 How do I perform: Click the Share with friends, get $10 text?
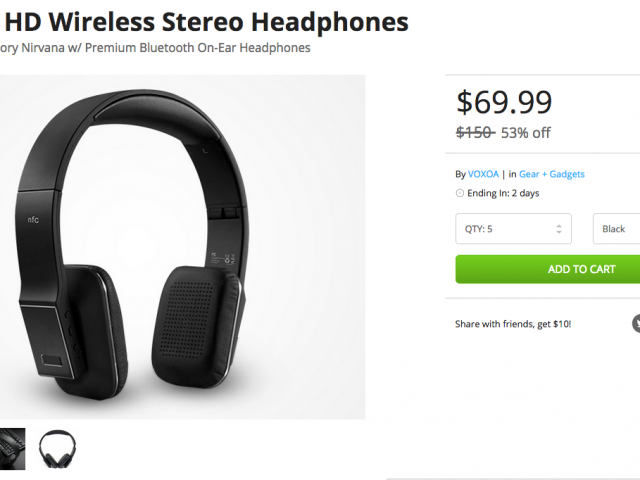point(513,324)
